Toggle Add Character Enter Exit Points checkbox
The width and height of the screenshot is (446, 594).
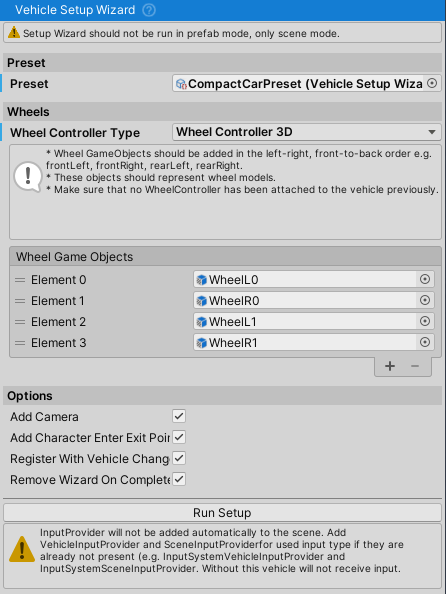(x=179, y=437)
